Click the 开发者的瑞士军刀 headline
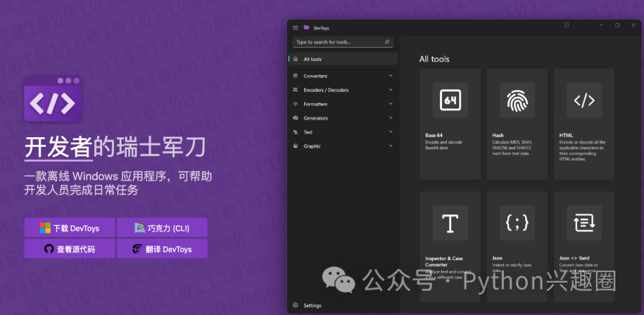Viewport: 644px width, 315px height. pos(114,147)
